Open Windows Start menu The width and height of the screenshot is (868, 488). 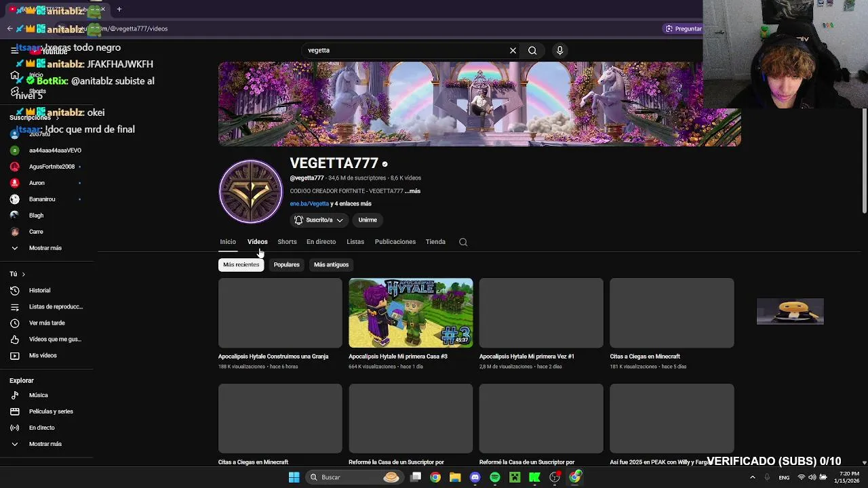click(294, 477)
